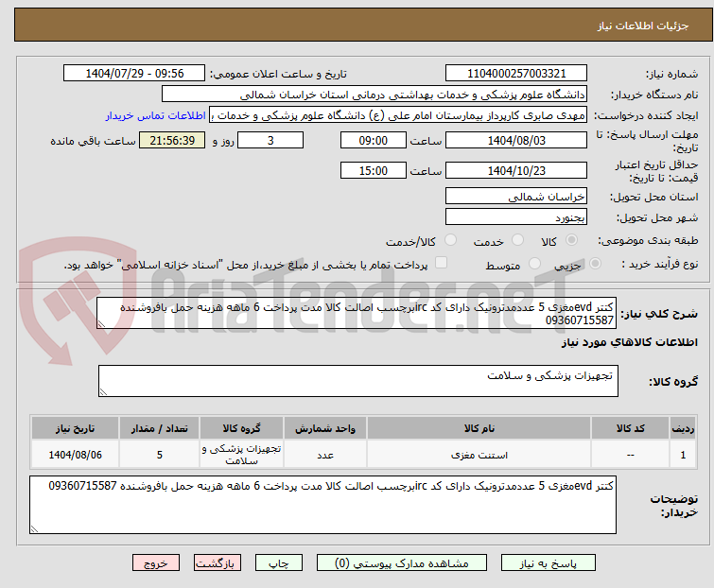Click the توضیحات خریدار text area
The image size is (714, 588).
(x=322, y=505)
